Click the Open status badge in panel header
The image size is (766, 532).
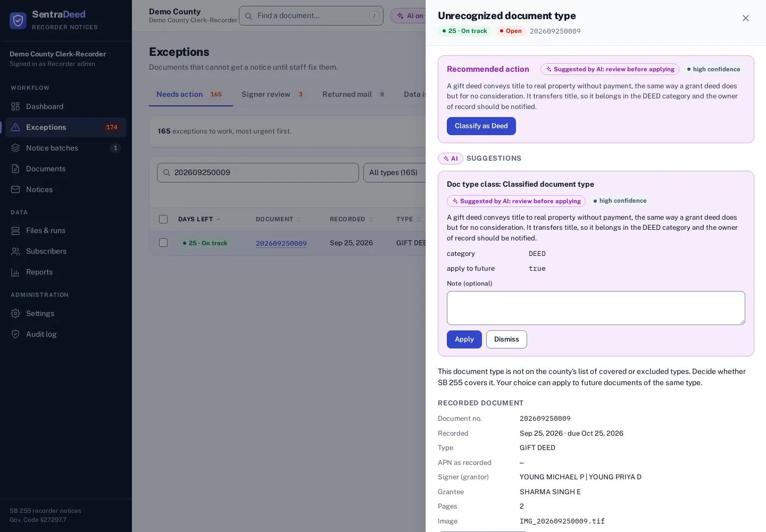pyautogui.click(x=511, y=31)
